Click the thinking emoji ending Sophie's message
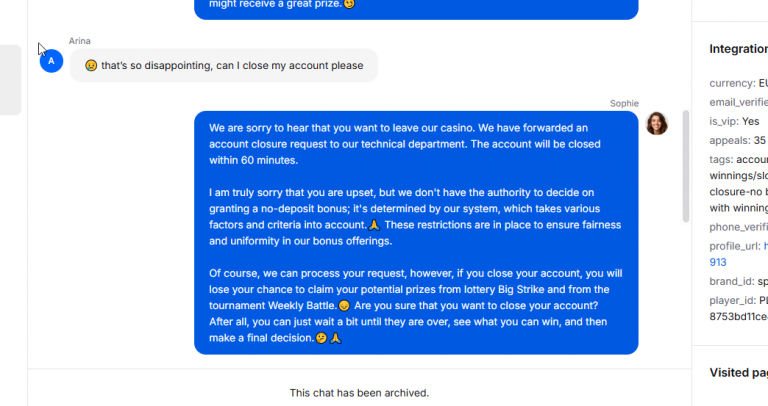768x406 pixels. click(321, 338)
